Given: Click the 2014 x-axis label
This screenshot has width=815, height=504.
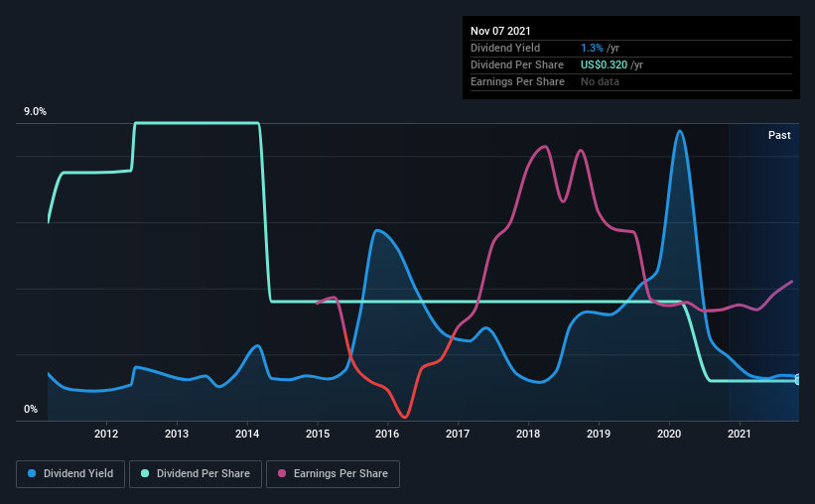Looking at the screenshot, I should [x=247, y=434].
